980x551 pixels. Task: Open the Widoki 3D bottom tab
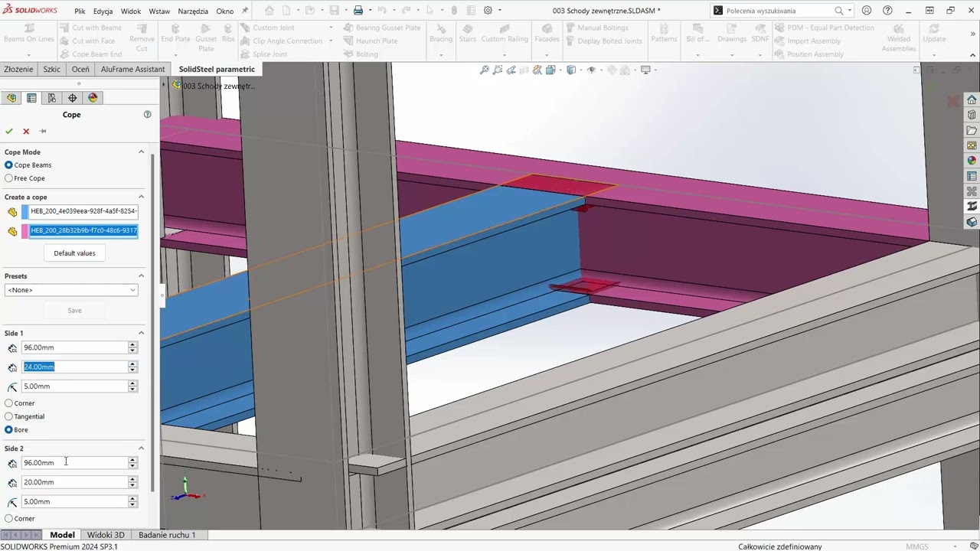[x=106, y=535]
